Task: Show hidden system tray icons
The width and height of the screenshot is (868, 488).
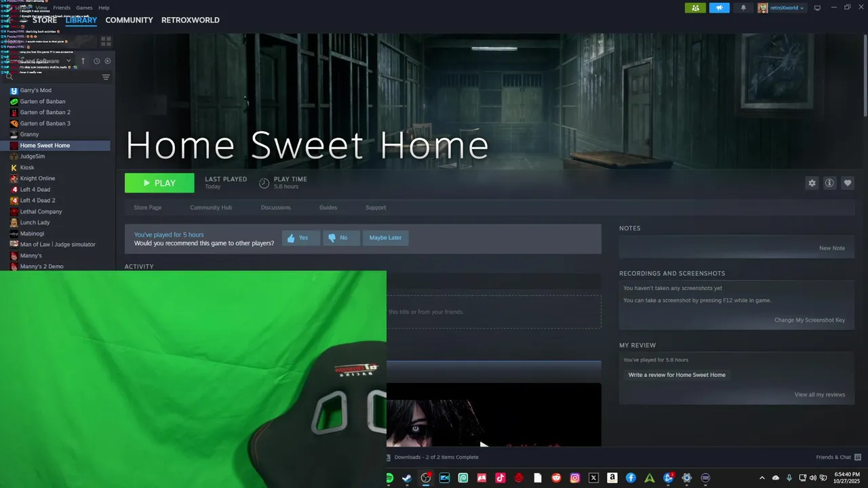Action: (762, 478)
